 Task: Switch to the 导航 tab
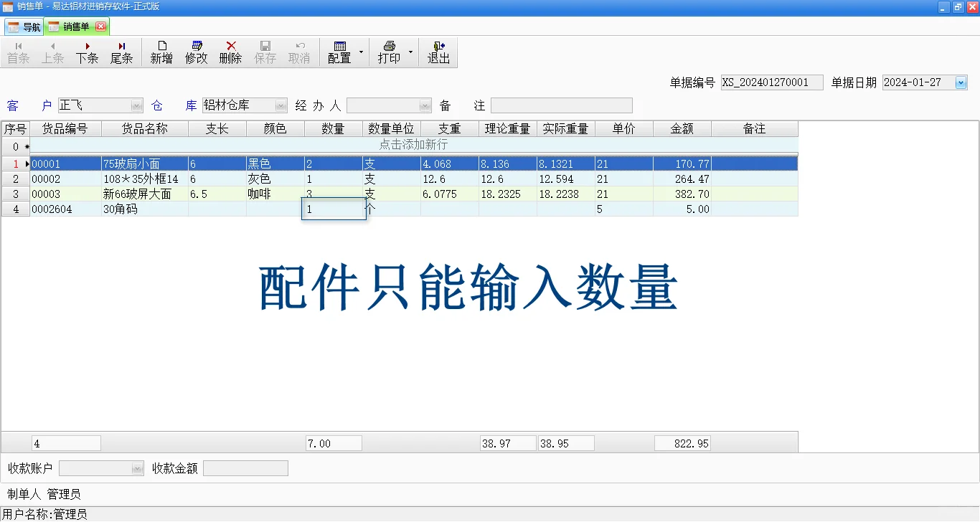tap(24, 26)
